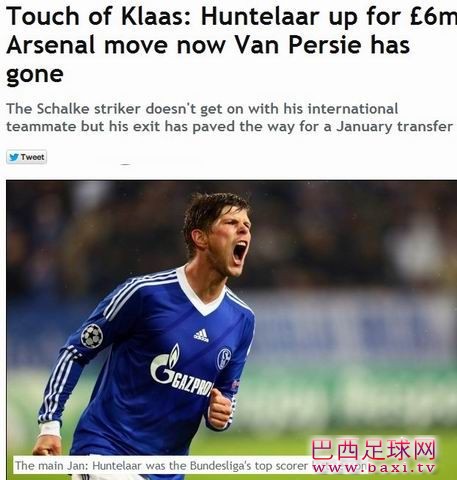Screen dimensions: 457x480
Task: Click the Gazprom logo on the jersey
Action: click(x=181, y=371)
